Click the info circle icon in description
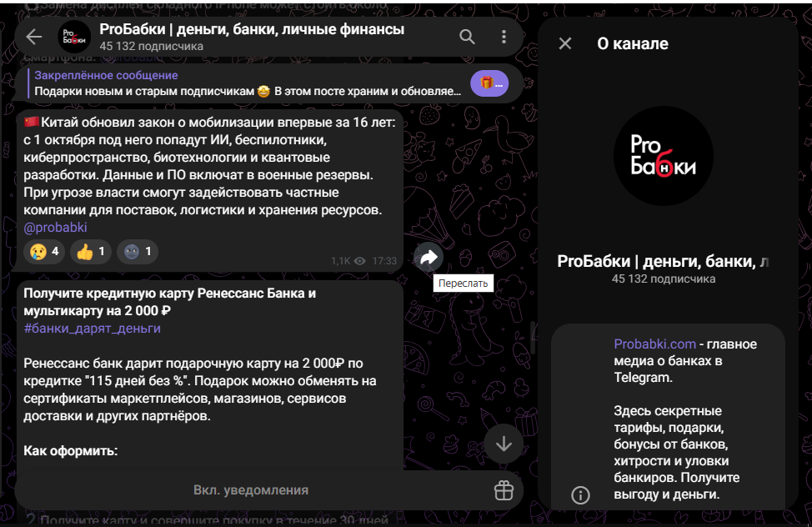The image size is (812, 527). tap(580, 495)
